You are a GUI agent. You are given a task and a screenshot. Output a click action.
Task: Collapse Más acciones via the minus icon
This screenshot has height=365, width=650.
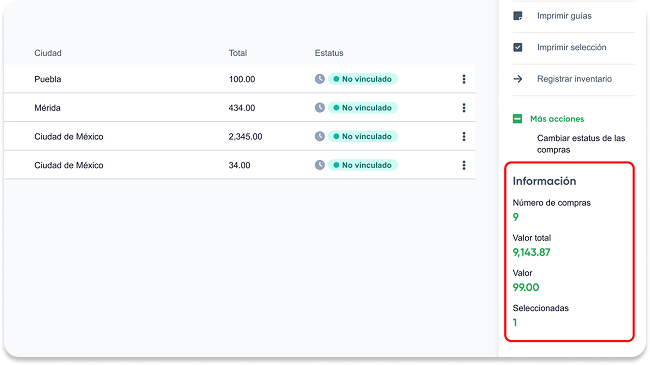click(x=517, y=119)
